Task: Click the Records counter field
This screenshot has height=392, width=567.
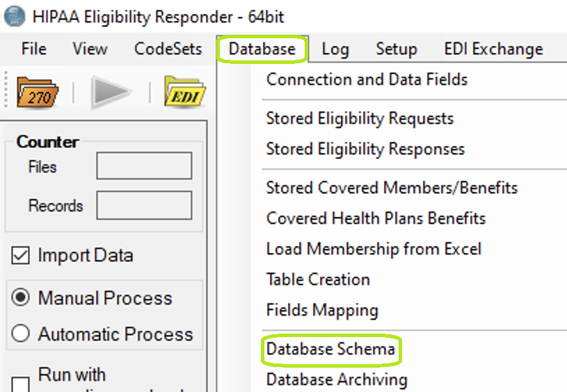Action: tap(144, 205)
